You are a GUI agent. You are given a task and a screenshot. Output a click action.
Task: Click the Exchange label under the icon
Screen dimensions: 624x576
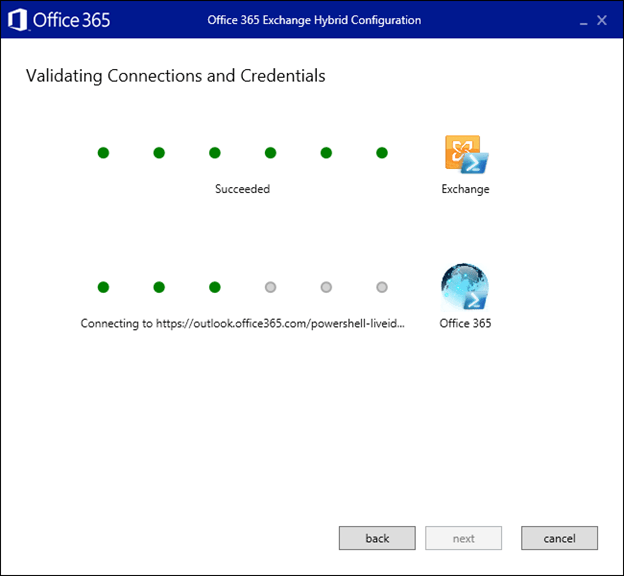click(465, 189)
